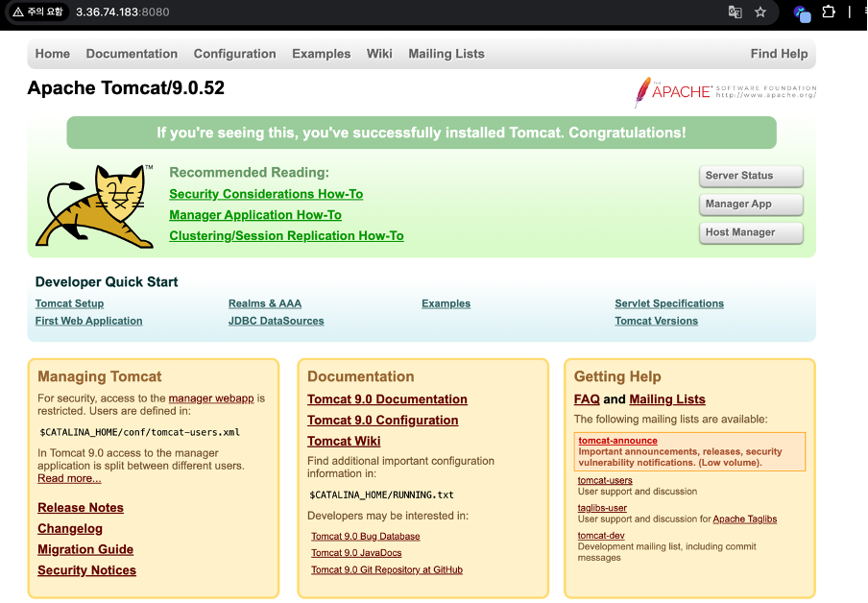The image size is (868, 603).
Task: Open Tomcat Versions link
Action: tap(656, 321)
